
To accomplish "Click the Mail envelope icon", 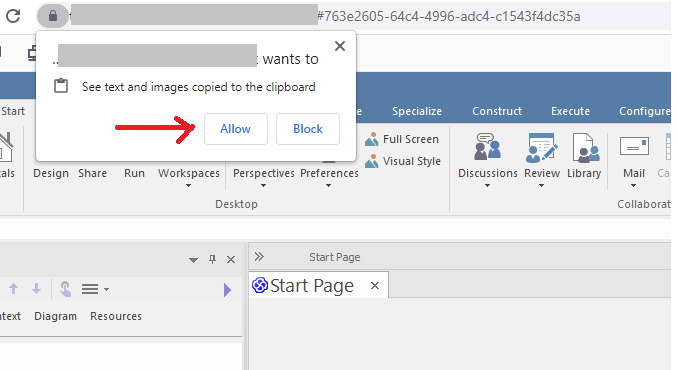I will 634,146.
